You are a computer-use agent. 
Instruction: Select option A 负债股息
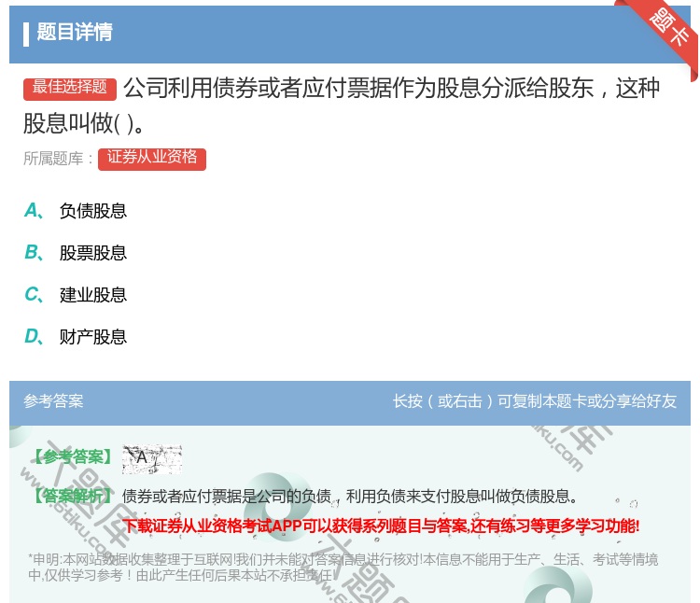76,211
